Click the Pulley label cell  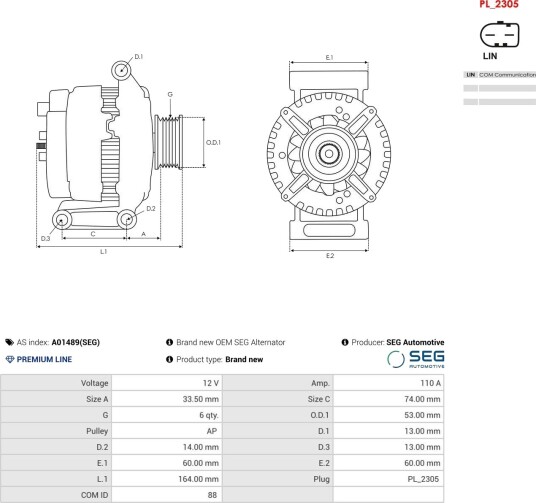(56, 431)
